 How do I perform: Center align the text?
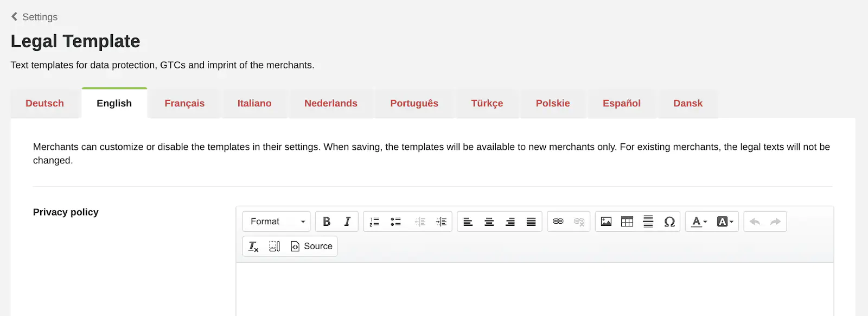pos(489,222)
